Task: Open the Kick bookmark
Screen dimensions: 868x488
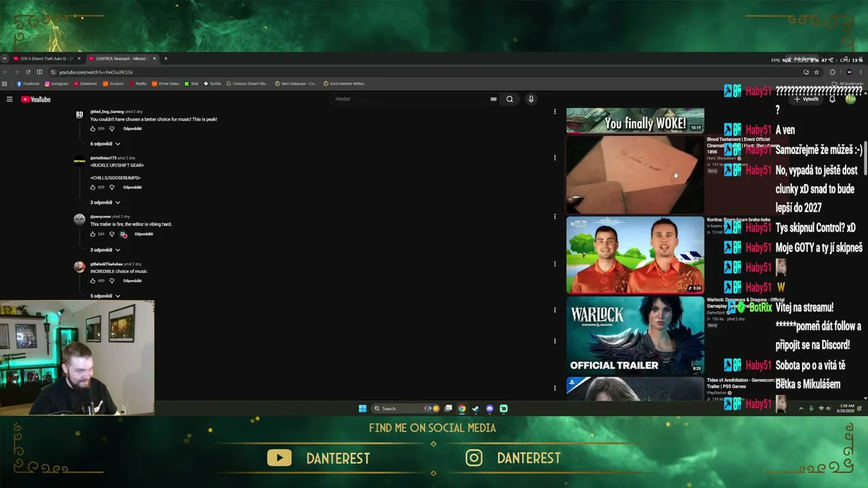Action: pos(191,84)
